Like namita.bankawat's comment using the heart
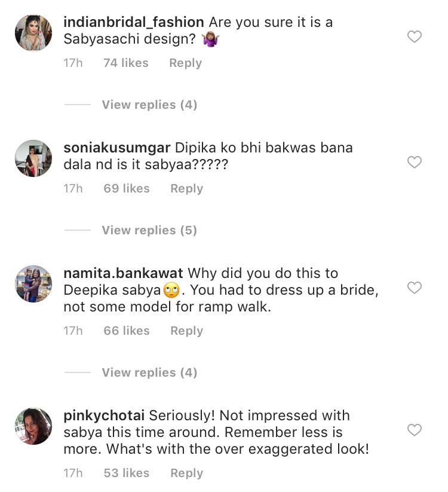This screenshot has height=492, width=448. coord(414,288)
